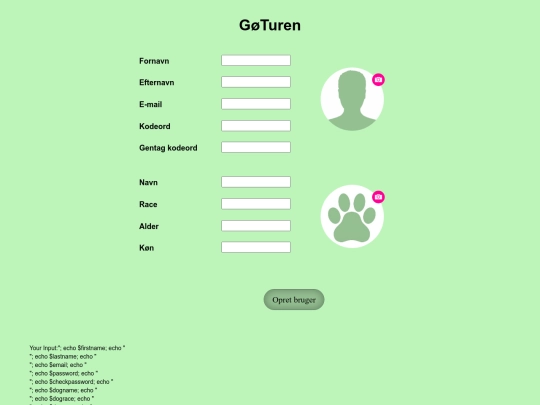Click the Køn label
This screenshot has height=405, width=540.
click(x=146, y=248)
